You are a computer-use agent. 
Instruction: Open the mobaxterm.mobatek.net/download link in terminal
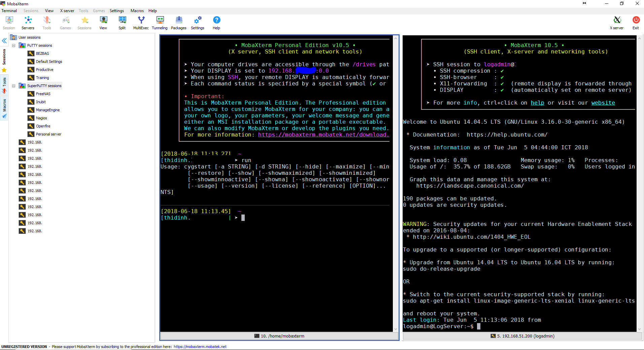pyautogui.click(x=324, y=135)
